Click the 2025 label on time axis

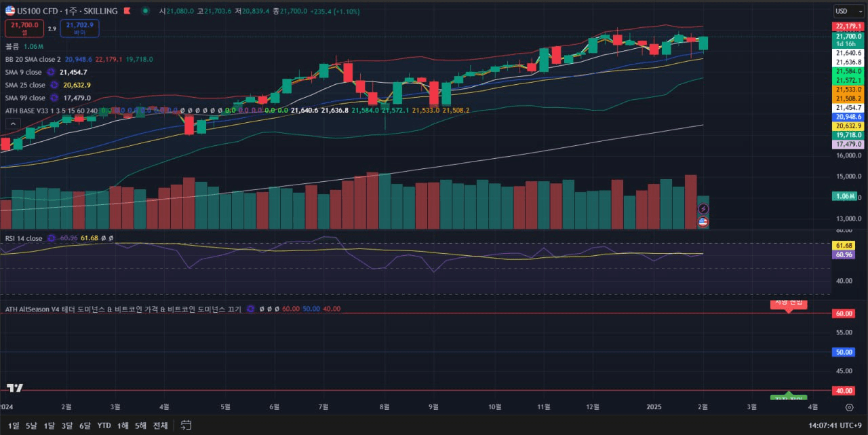click(654, 407)
